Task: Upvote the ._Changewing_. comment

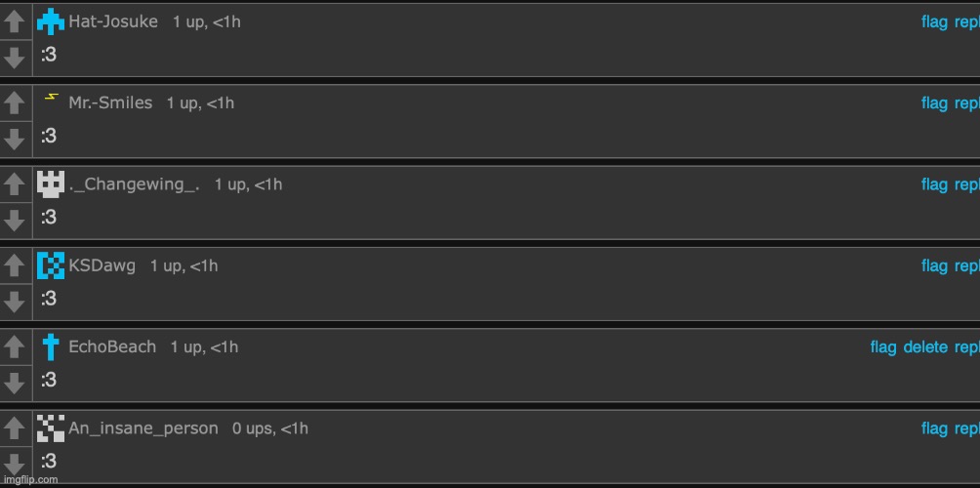Action: pyautogui.click(x=14, y=185)
